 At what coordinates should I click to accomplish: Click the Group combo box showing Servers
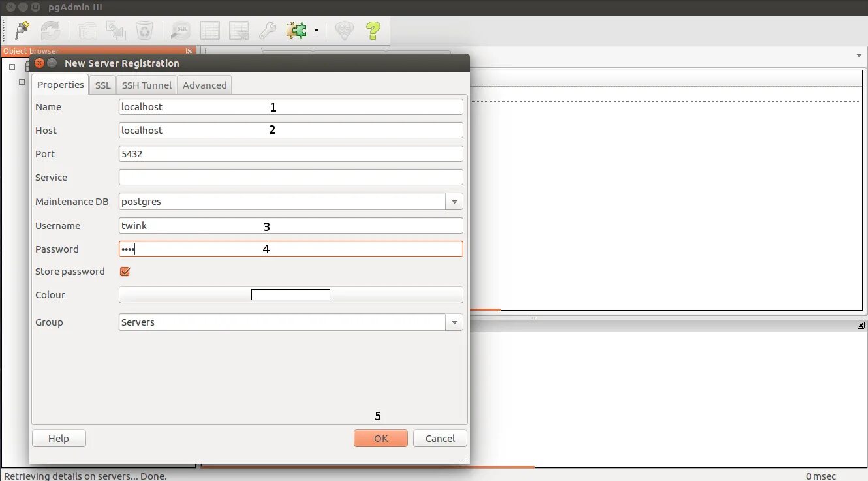tap(282, 322)
